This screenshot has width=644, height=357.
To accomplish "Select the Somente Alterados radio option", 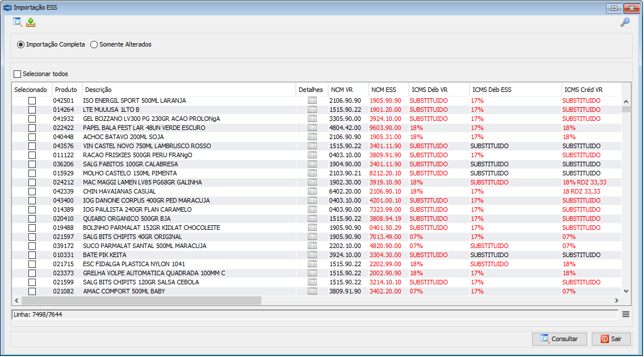I will click(94, 45).
